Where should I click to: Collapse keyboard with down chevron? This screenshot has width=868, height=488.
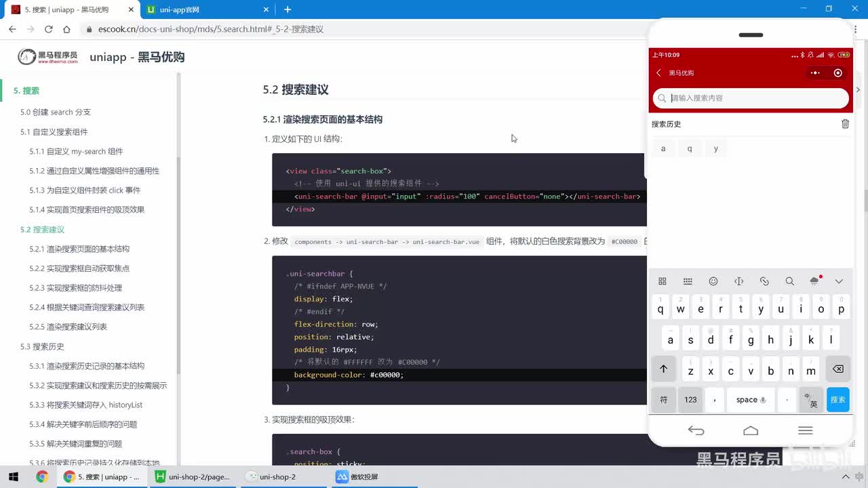839,281
